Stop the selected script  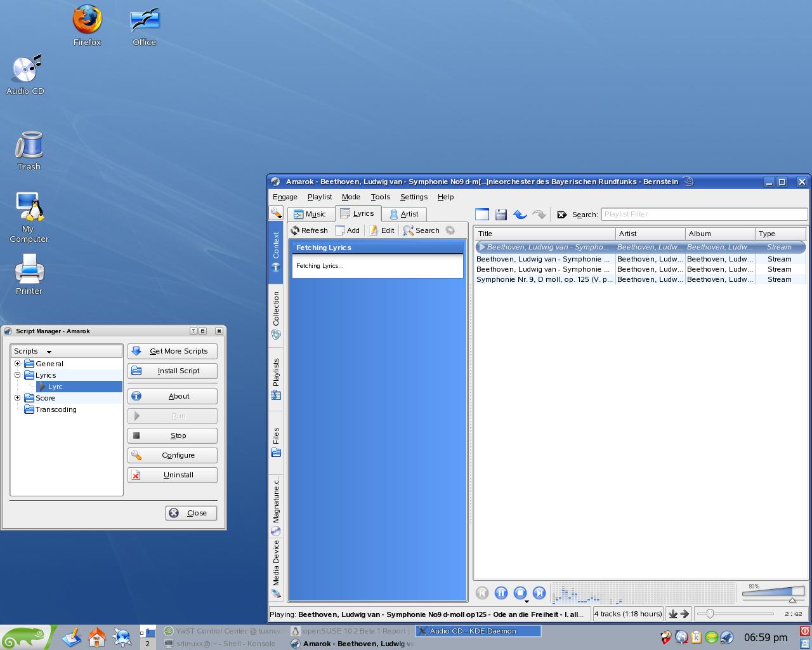pyautogui.click(x=173, y=435)
